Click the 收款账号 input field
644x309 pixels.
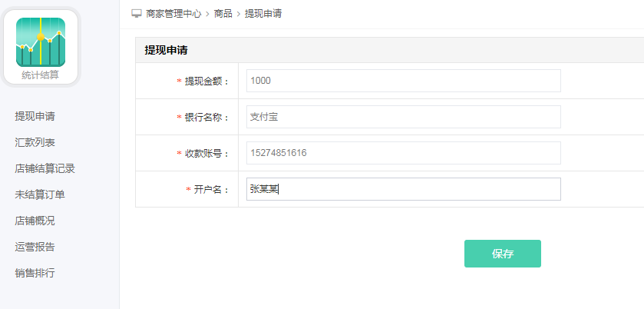point(403,153)
